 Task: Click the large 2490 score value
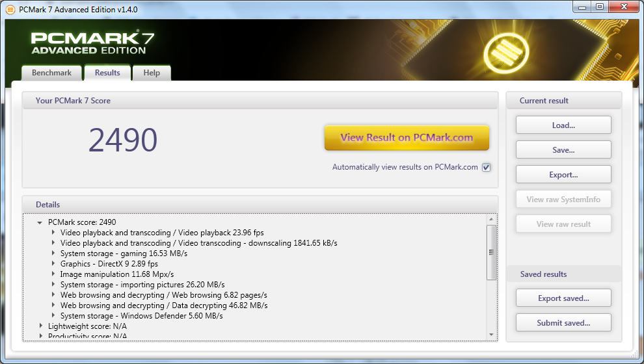click(x=123, y=140)
